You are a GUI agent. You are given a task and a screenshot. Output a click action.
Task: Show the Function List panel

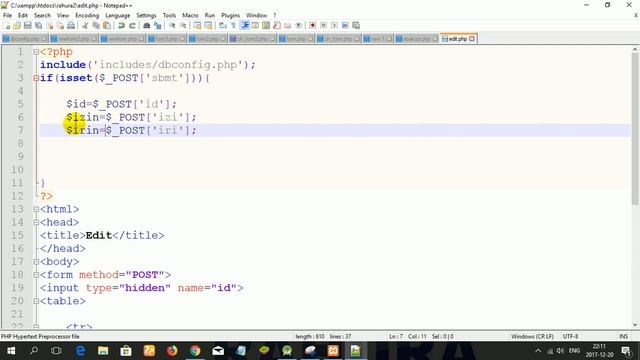coord(277,25)
